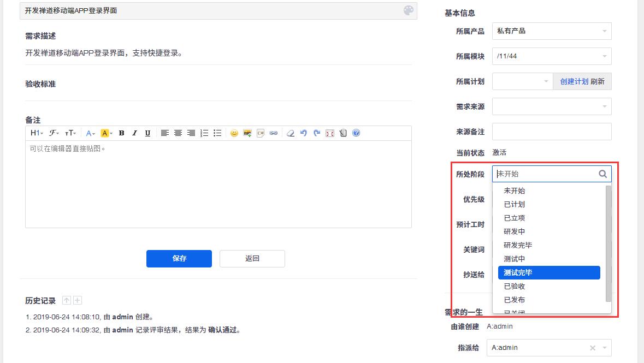Insert emoticon using smiley icon
The width and height of the screenshot is (644, 363).
234,133
